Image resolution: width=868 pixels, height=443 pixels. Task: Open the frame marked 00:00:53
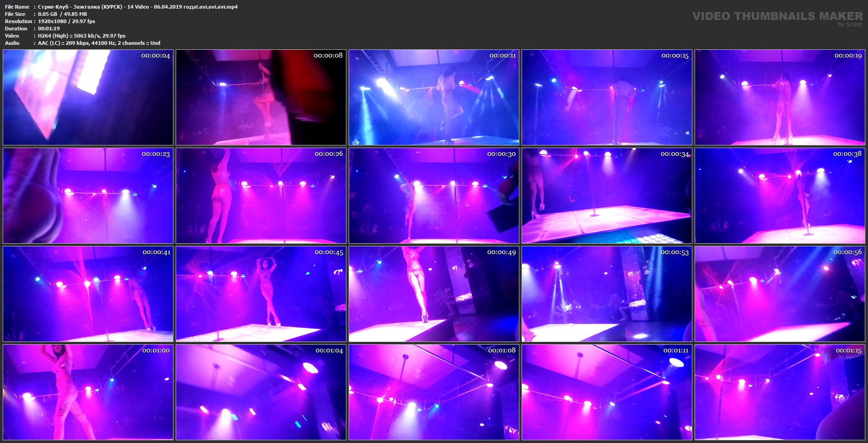607,294
